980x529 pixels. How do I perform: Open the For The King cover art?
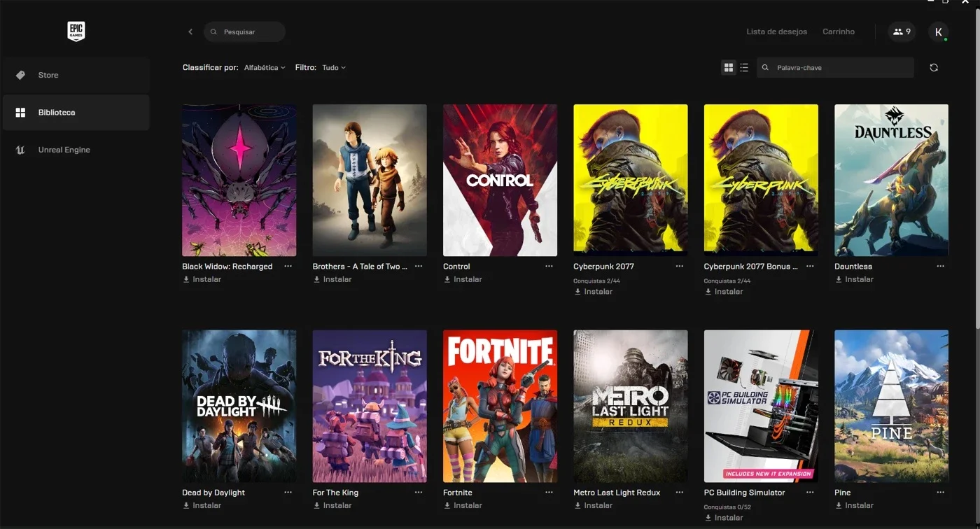click(x=370, y=407)
